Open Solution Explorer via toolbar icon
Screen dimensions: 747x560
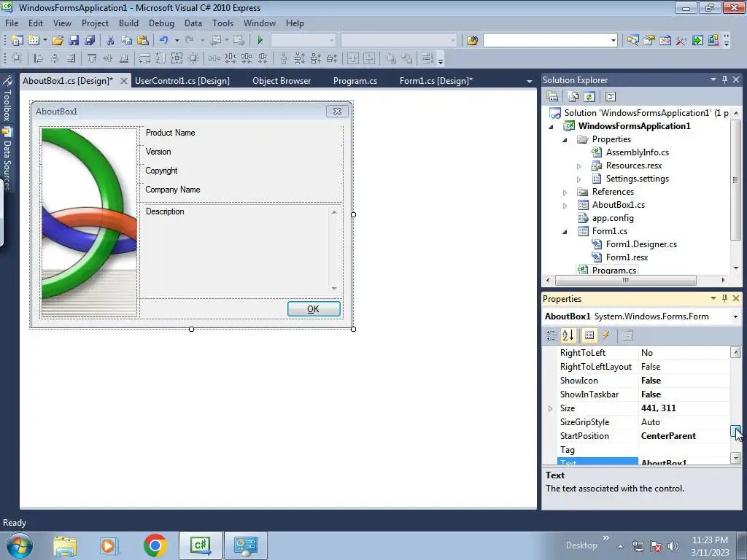pos(632,41)
